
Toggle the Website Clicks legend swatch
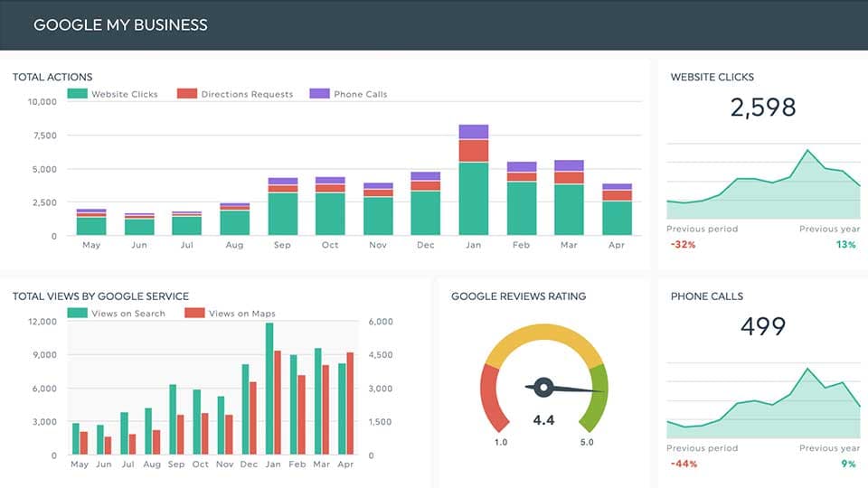78,93
